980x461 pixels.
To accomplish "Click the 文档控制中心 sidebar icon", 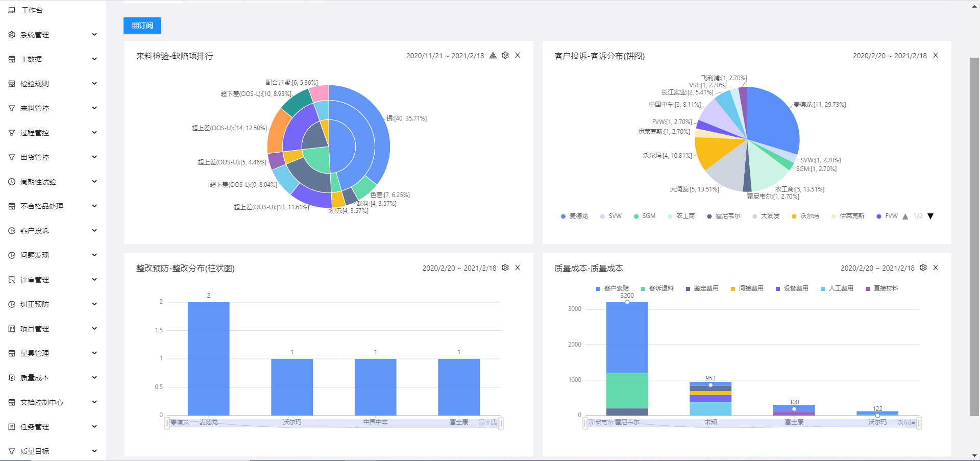I will click(12, 402).
